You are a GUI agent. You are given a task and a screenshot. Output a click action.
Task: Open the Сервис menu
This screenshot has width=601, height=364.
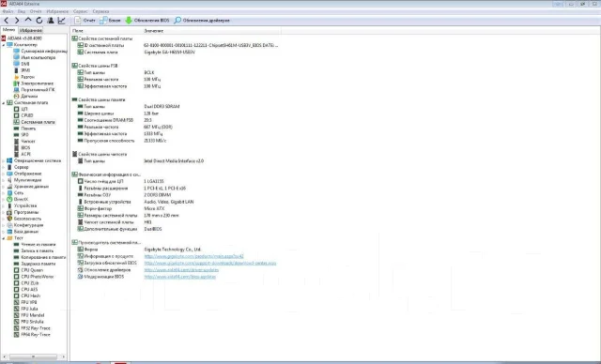coord(81,11)
